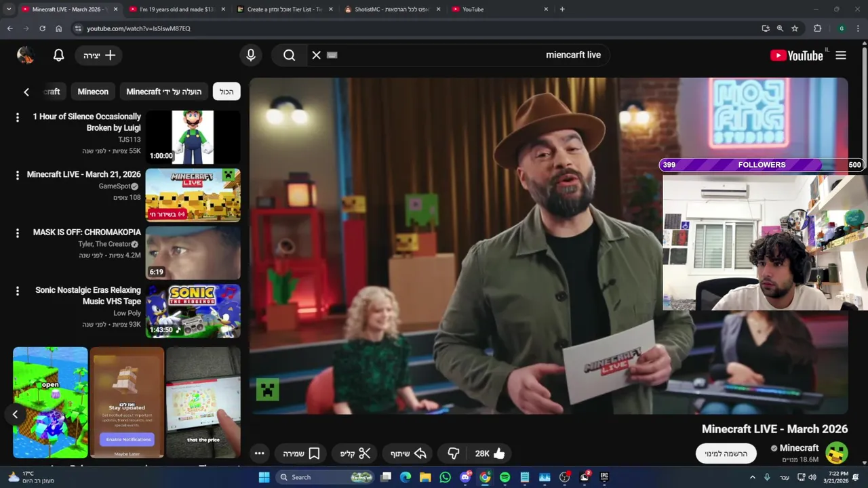Dislike the video with thumbs down

tap(454, 453)
